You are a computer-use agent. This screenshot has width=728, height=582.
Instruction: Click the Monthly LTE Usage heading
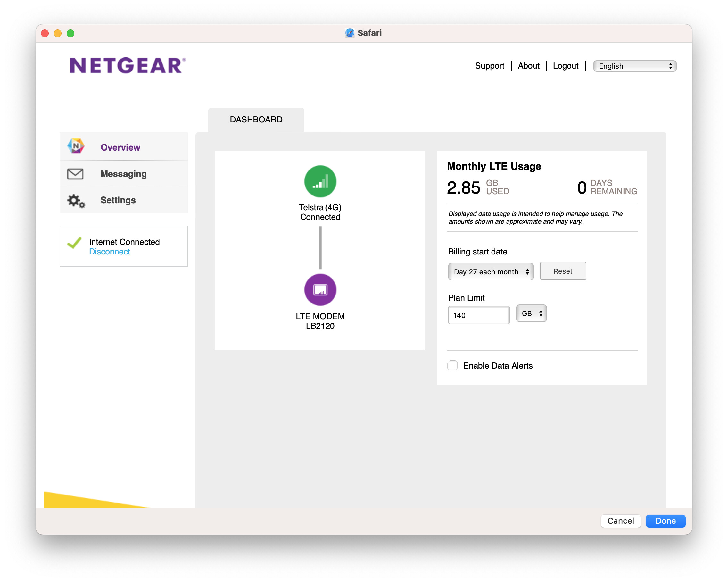(494, 166)
